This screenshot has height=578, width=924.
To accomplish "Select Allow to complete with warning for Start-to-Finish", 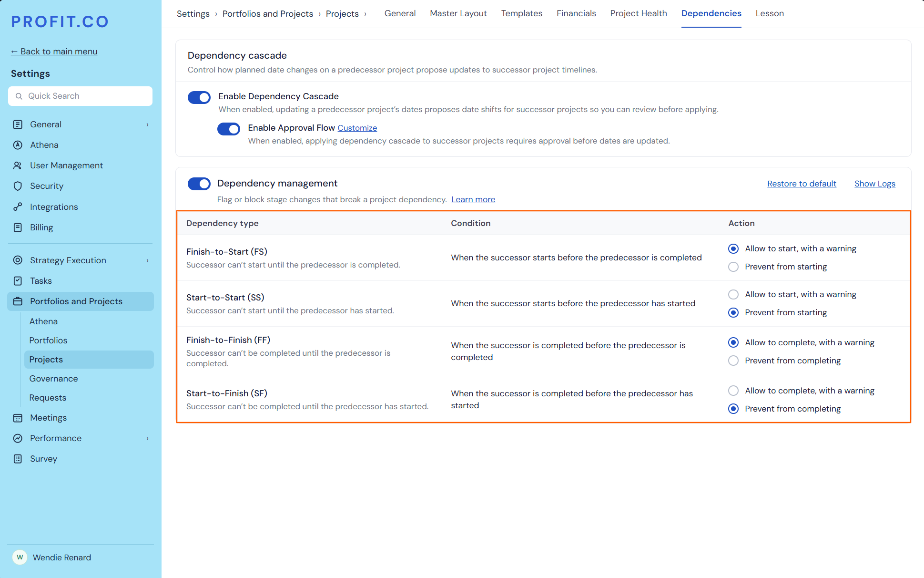I will (733, 391).
